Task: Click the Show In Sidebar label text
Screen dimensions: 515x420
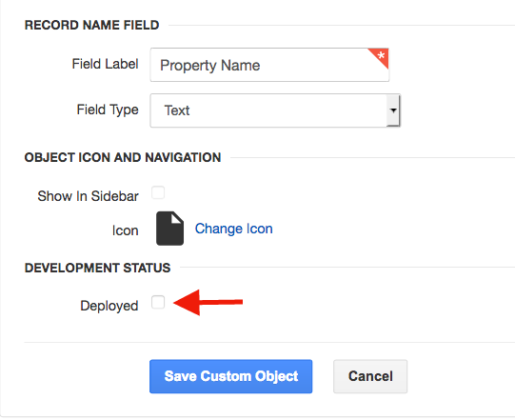Action: [x=88, y=196]
